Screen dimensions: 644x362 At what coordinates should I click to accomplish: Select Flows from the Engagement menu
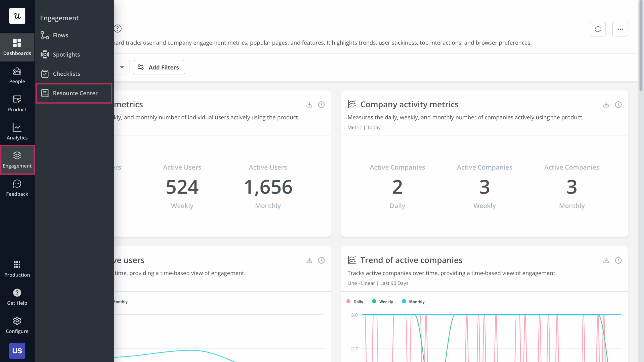point(60,35)
